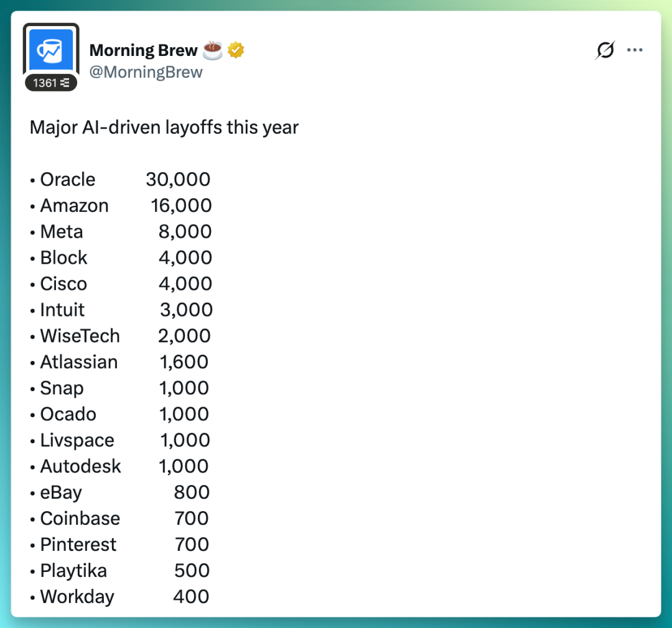Click the "eBay" list entry
The image size is (672, 628).
pyautogui.click(x=61, y=493)
